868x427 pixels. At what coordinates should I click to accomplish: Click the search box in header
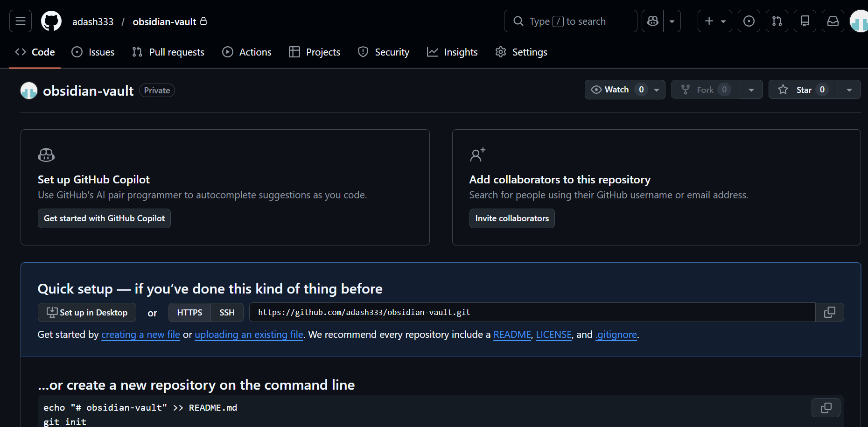point(570,21)
